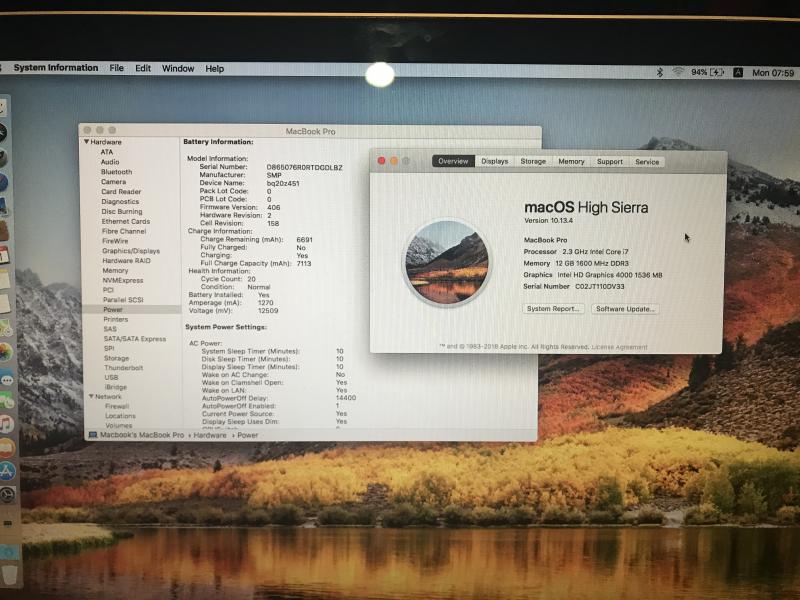Click the Bluetooth icon in the menu bar
Viewport: 800px width, 600px height.
[x=660, y=72]
